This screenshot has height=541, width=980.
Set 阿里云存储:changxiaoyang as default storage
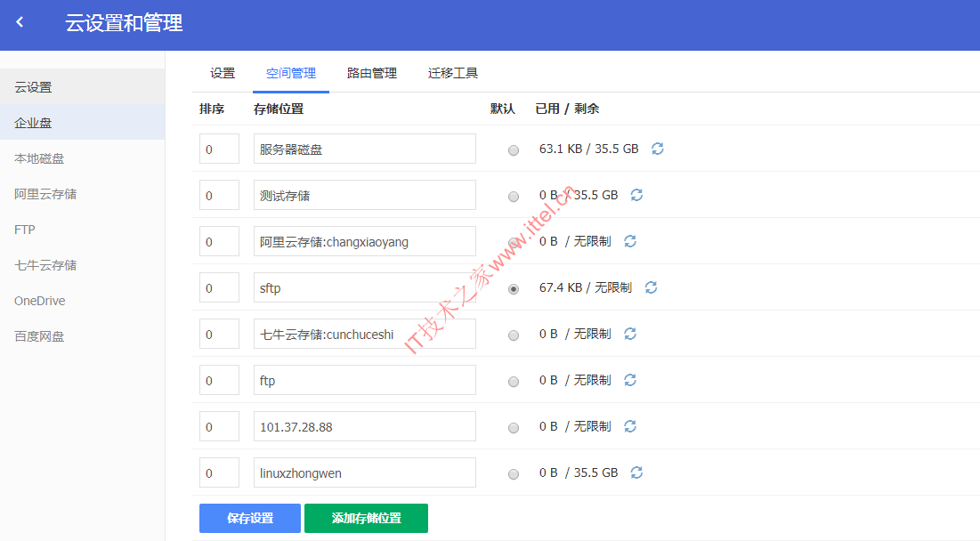coord(514,243)
